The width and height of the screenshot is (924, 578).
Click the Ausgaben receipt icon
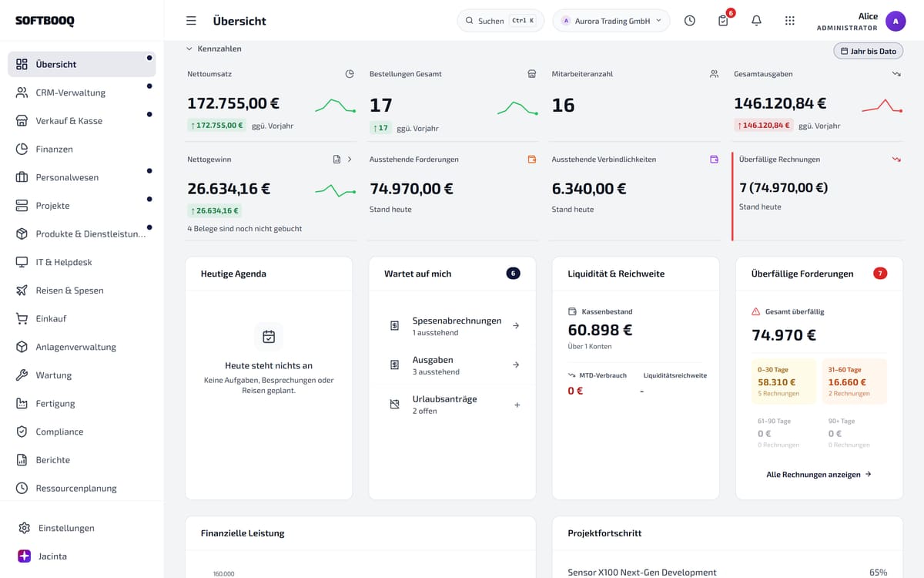pyautogui.click(x=394, y=365)
